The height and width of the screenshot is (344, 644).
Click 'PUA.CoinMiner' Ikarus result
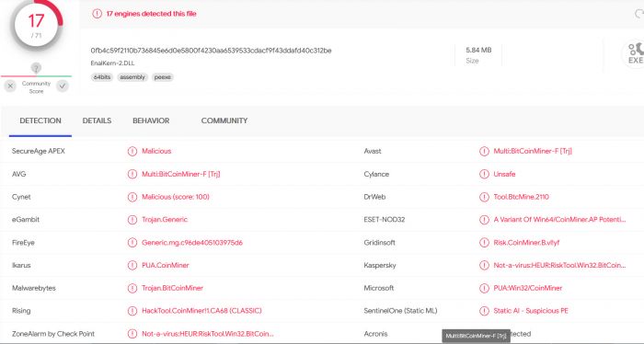pos(166,265)
